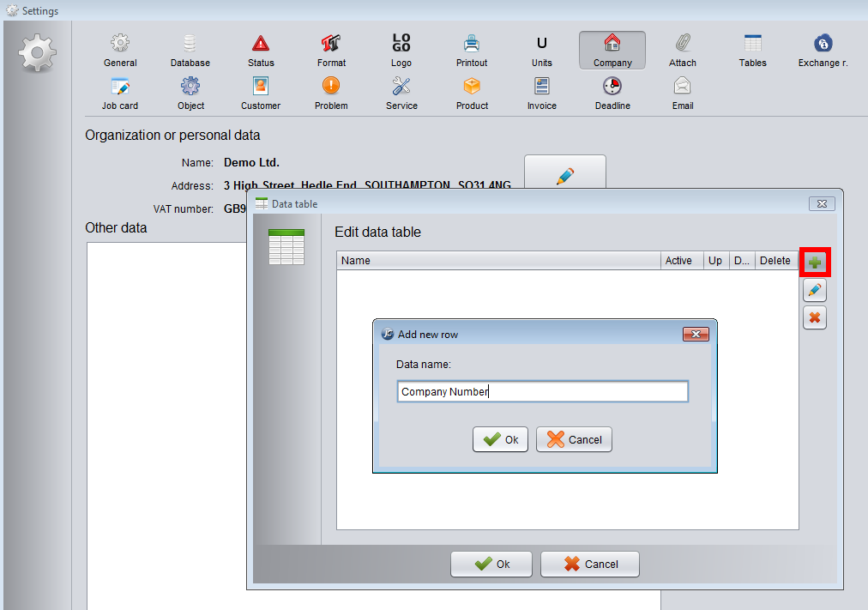Click the pencil edit row icon
Image resolution: width=868 pixels, height=610 pixels.
click(x=814, y=290)
